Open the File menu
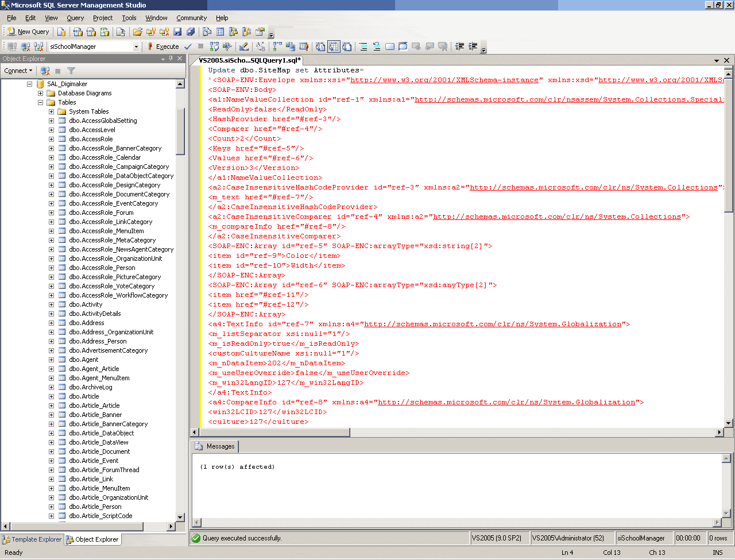This screenshot has width=735, height=560. point(11,18)
